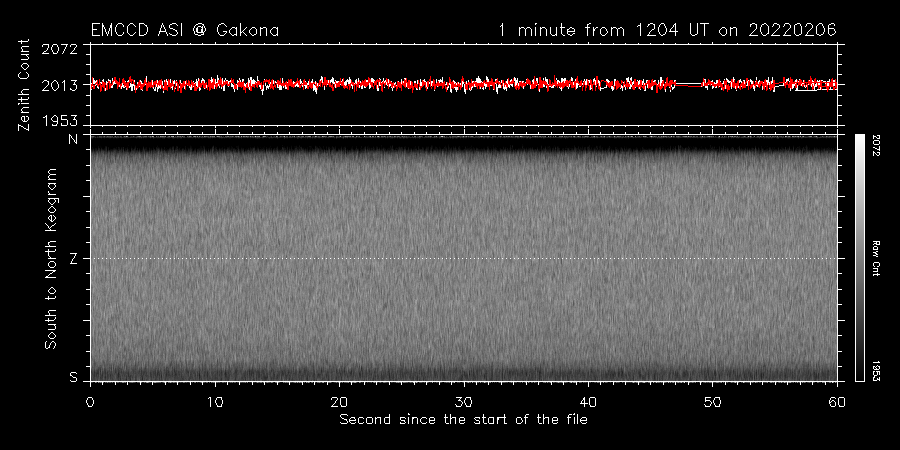Click the grayscale raw count colorbar
The image size is (900, 450).
pos(859,258)
